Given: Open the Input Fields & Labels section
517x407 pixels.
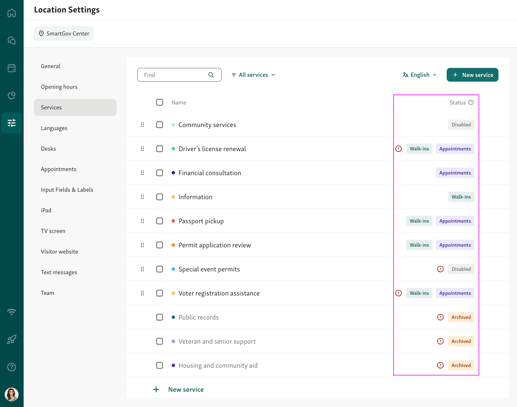Looking at the screenshot, I should coord(67,190).
